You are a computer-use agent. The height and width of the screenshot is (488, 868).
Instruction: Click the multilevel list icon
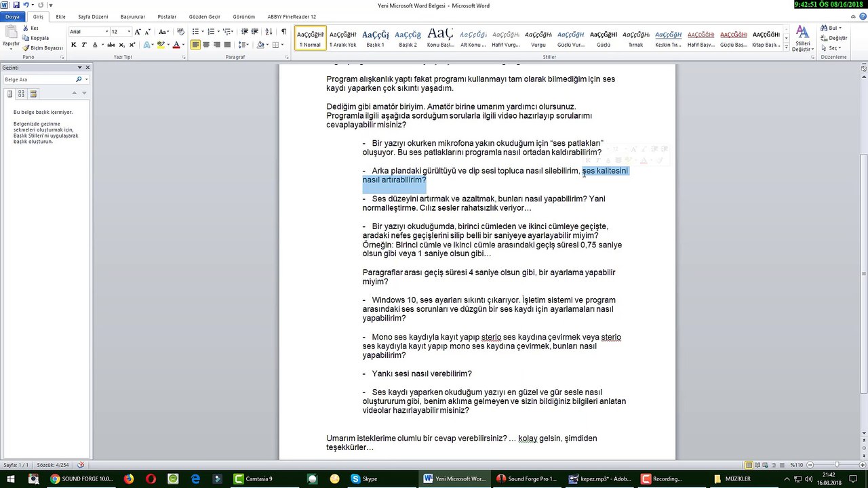(x=226, y=32)
